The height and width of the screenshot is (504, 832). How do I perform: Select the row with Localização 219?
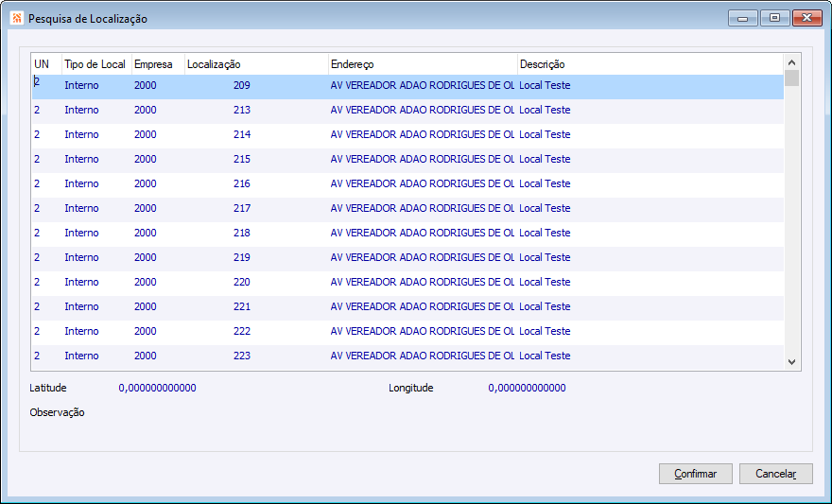(407, 258)
